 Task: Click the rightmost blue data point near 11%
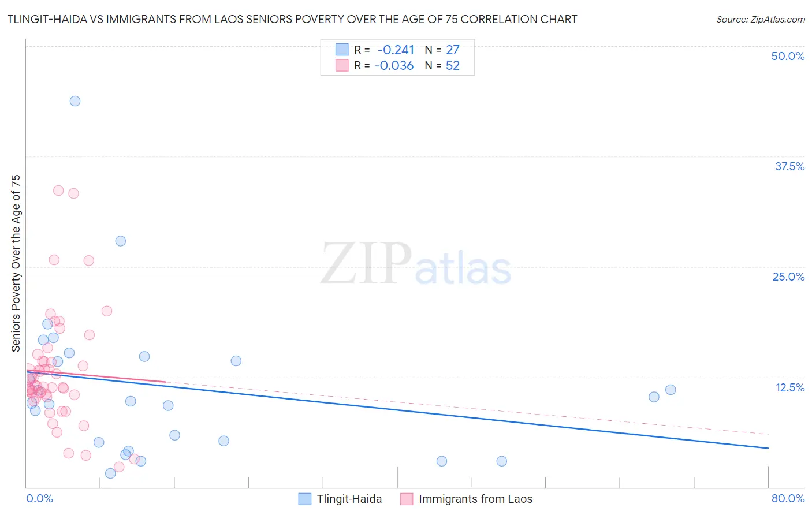pyautogui.click(x=671, y=390)
